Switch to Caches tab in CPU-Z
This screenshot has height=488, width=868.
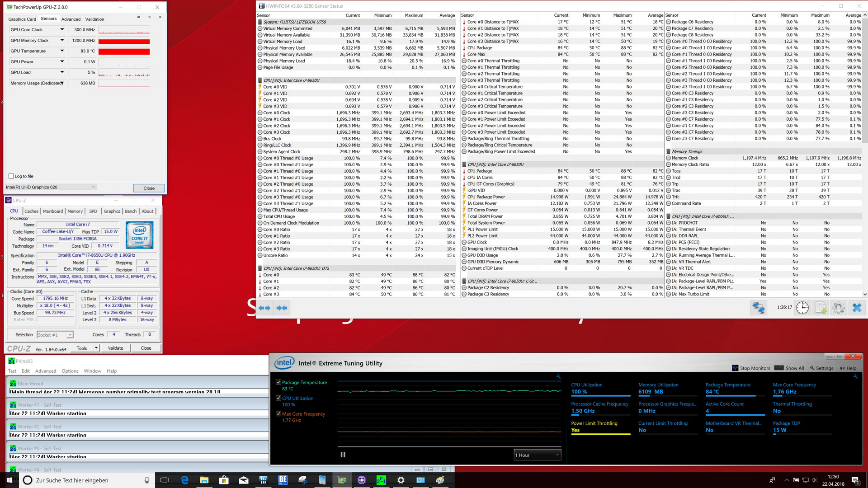31,211
